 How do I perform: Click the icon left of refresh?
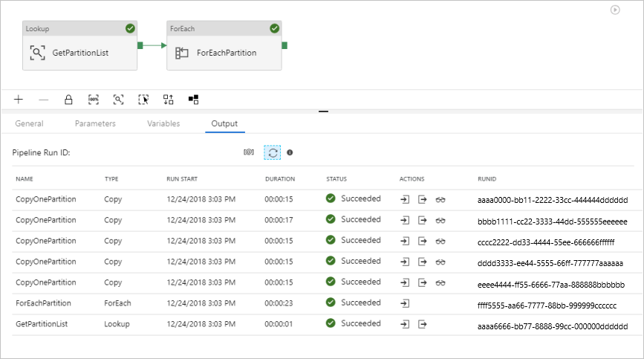(249, 152)
